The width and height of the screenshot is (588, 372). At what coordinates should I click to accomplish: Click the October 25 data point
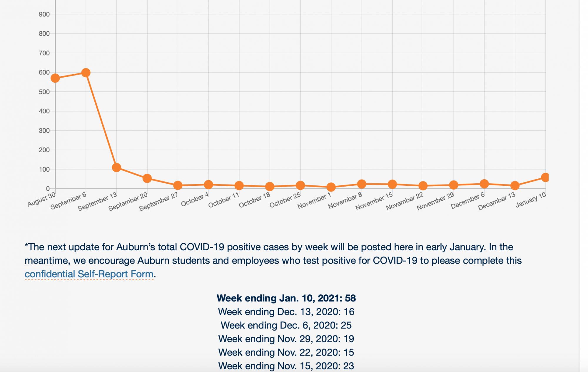[300, 185]
